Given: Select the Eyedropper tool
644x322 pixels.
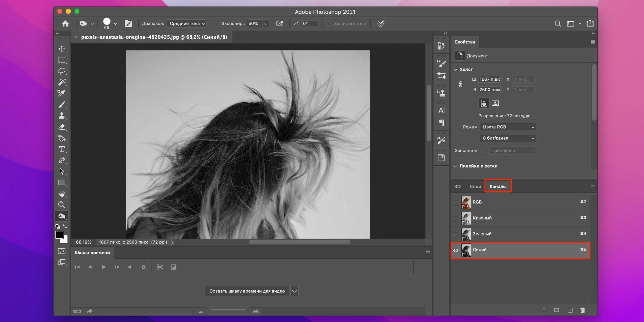Looking at the screenshot, I should click(x=62, y=93).
